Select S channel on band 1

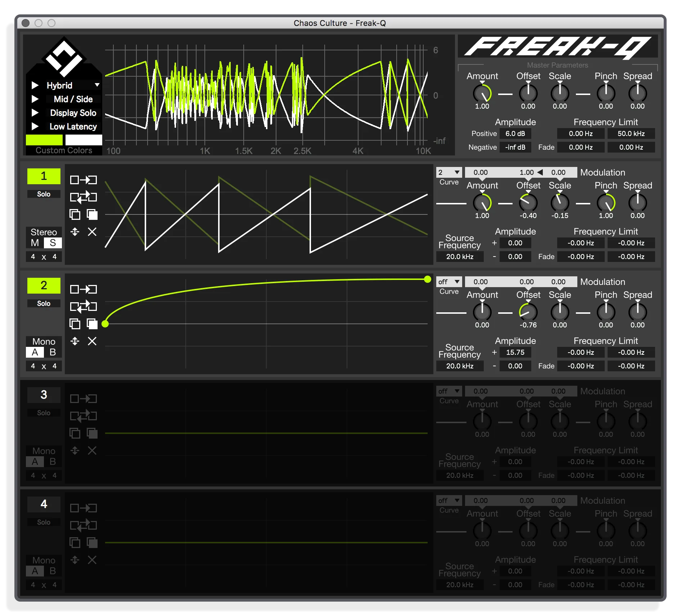tap(53, 243)
